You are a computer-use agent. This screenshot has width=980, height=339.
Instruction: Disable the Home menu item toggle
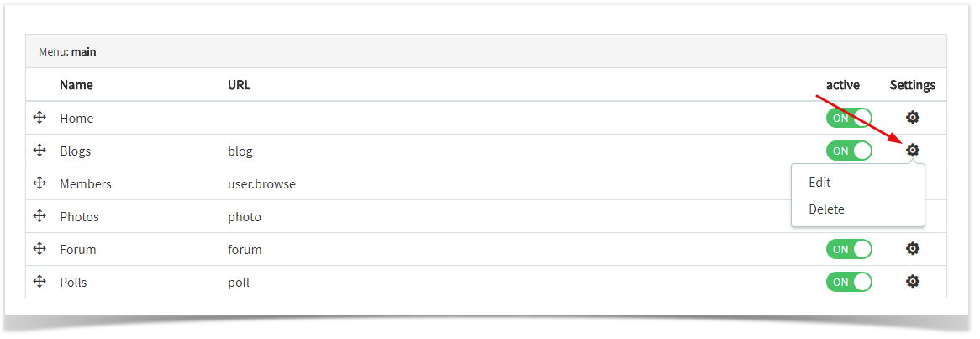pyautogui.click(x=849, y=118)
